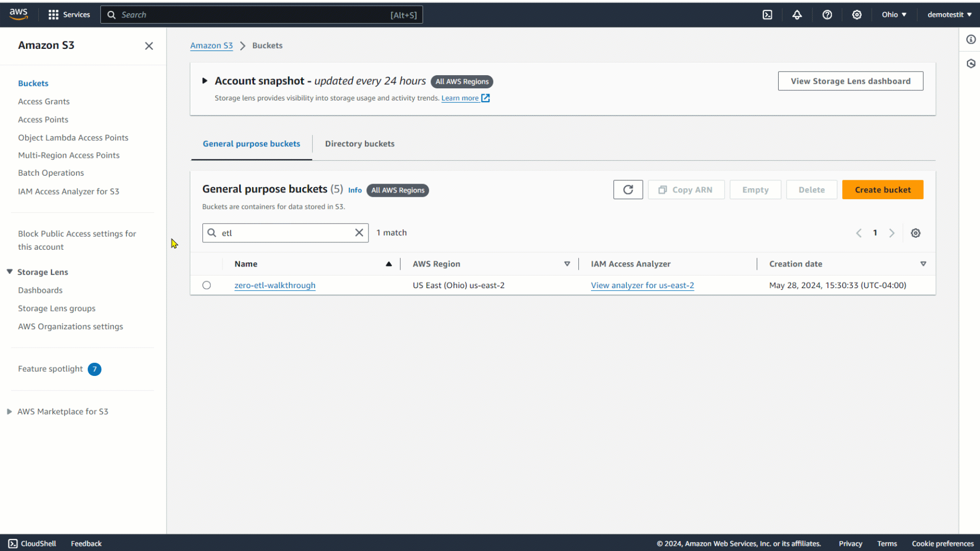Click the bucket search field containing etl

[285, 233]
